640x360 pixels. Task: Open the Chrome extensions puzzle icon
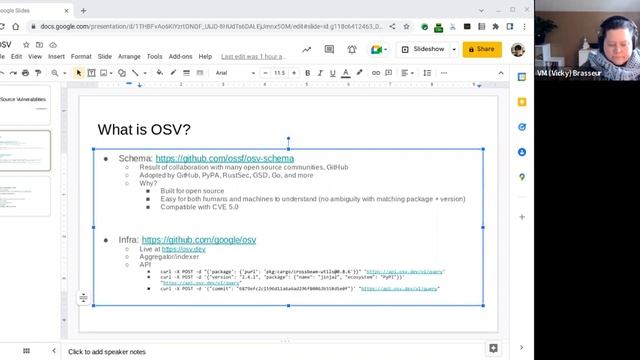[x=496, y=27]
